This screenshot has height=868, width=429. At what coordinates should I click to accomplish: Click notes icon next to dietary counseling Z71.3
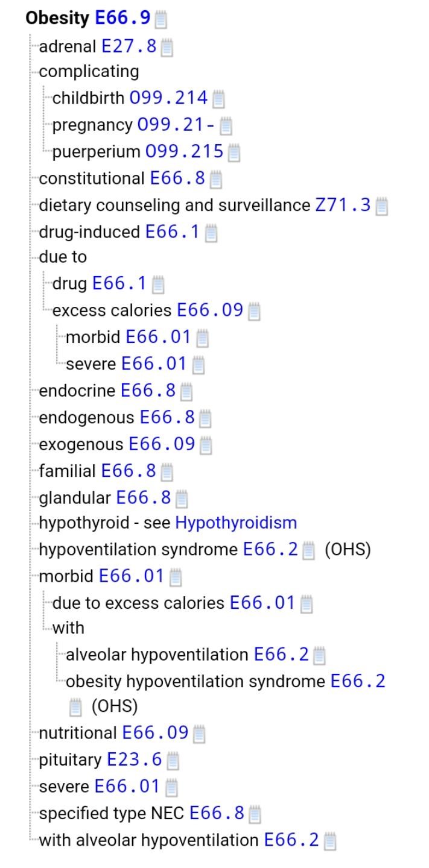tap(381, 206)
